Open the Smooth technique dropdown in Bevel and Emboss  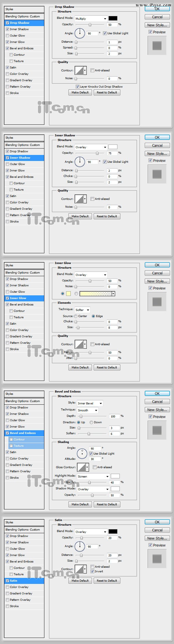pyautogui.click(x=88, y=410)
